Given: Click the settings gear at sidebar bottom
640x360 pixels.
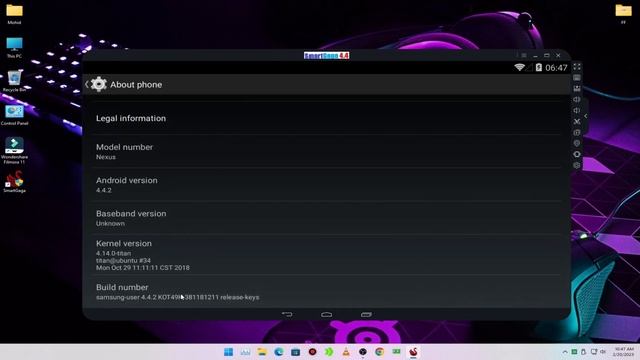Looking at the screenshot, I should point(577,165).
